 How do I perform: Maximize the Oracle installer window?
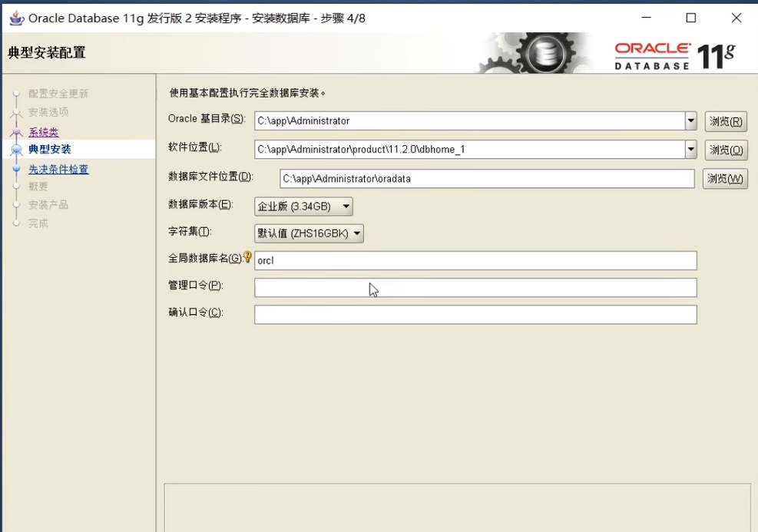691,18
